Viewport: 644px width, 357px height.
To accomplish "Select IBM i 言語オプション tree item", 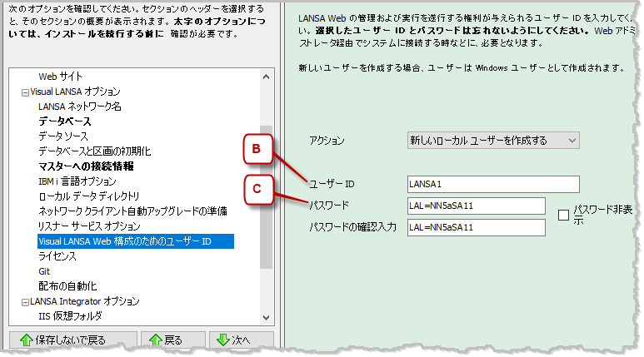I will (x=77, y=181).
